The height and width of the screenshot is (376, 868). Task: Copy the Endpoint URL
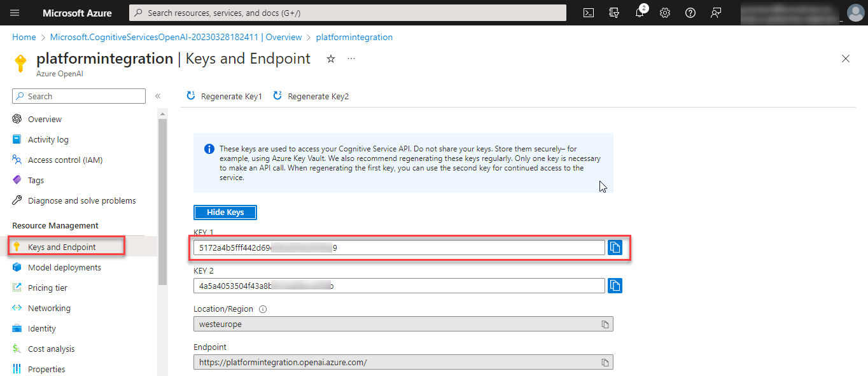(605, 363)
